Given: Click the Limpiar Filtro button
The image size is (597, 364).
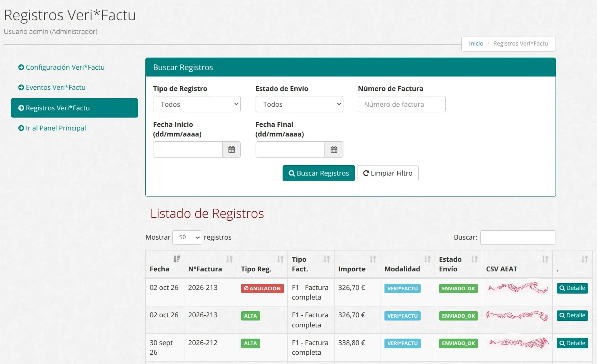Looking at the screenshot, I should pos(388,173).
